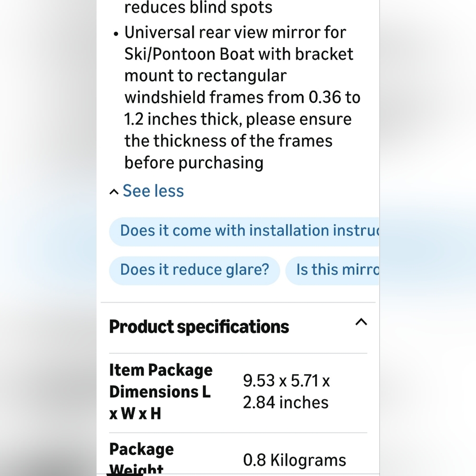Image resolution: width=476 pixels, height=476 pixels.
Task: Click the '1.2 inches thick, please ensure' line
Action: pyautogui.click(x=238, y=119)
